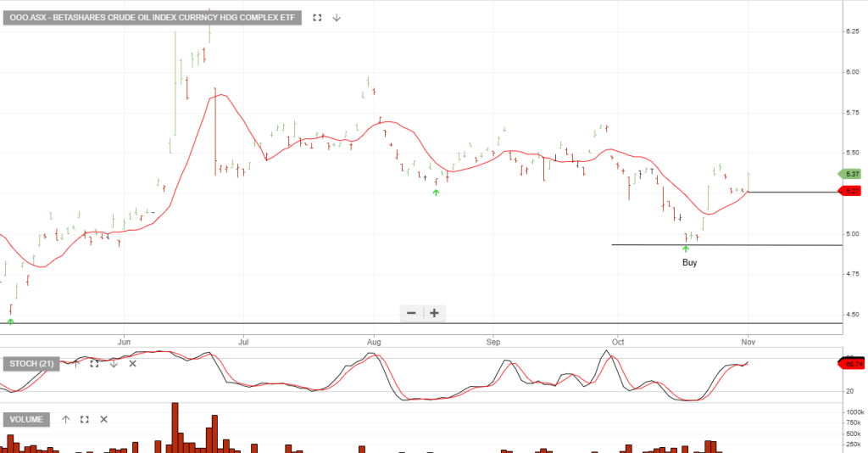Click the green arrow above Buy label
868x453 pixels.
(x=686, y=249)
